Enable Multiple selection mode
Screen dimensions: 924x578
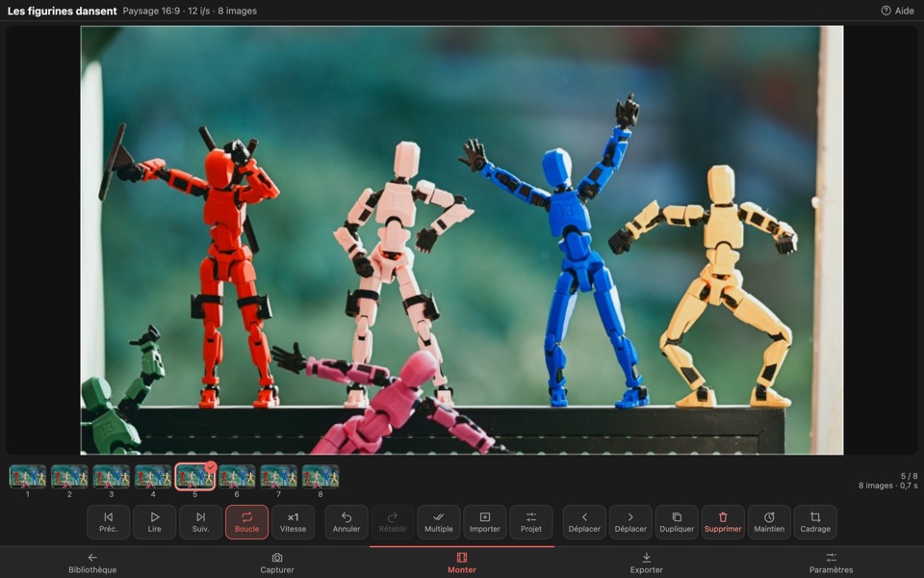click(x=439, y=522)
